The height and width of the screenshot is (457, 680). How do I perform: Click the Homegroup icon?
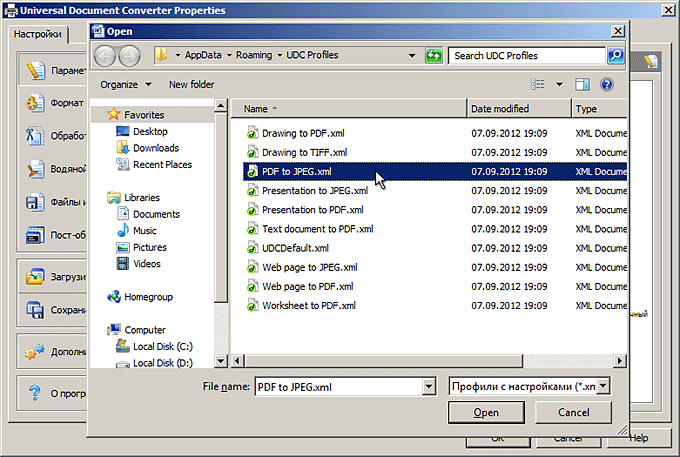(114, 297)
